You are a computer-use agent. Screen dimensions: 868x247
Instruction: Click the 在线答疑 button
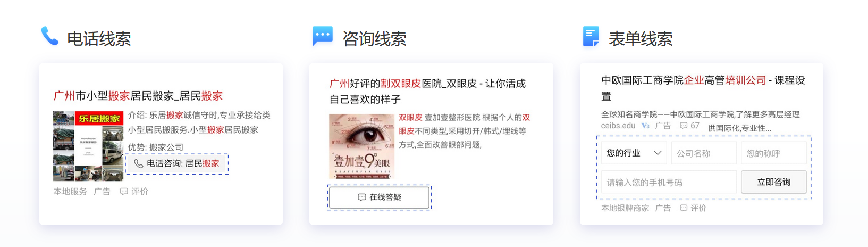380,197
